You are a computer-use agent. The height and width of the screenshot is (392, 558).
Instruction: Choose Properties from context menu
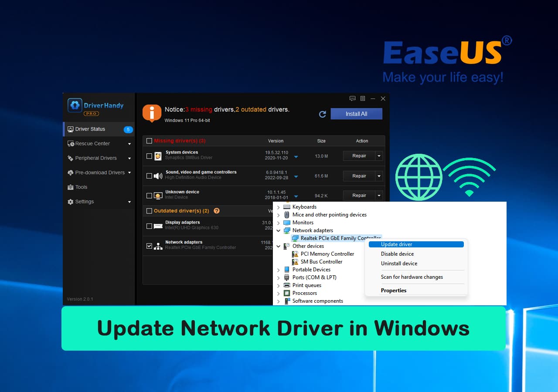click(416, 291)
